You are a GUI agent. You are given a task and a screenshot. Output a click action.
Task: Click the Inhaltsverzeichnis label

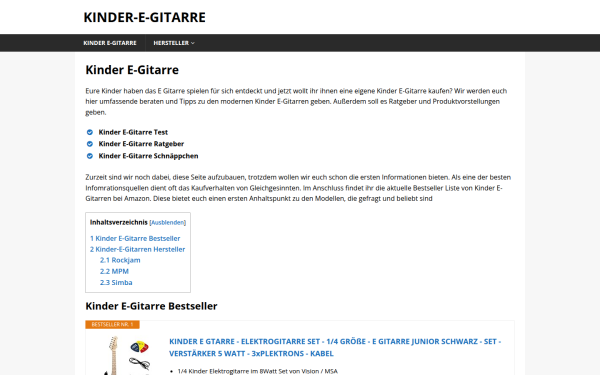(119, 222)
